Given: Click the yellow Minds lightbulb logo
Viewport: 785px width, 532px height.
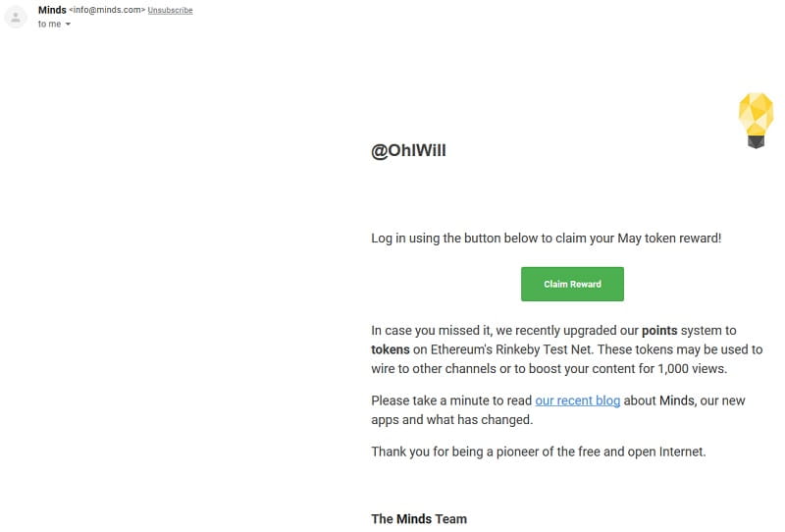Looking at the screenshot, I should click(756, 121).
